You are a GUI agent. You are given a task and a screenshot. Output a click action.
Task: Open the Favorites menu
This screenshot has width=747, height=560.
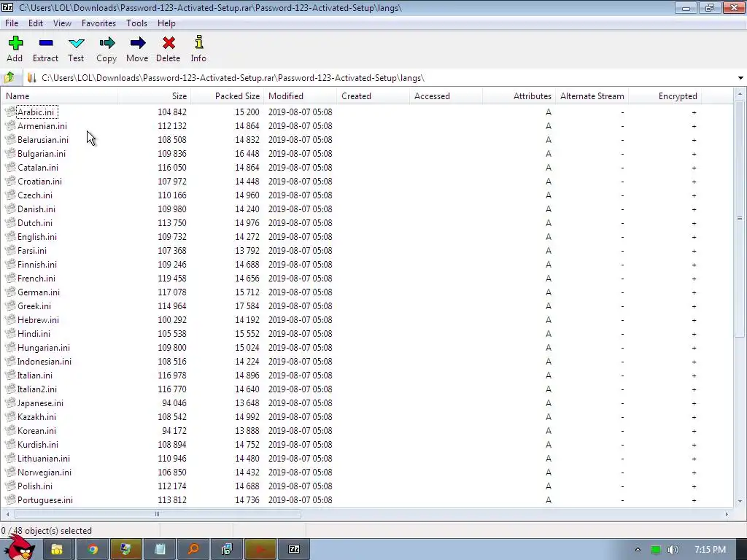tap(98, 23)
